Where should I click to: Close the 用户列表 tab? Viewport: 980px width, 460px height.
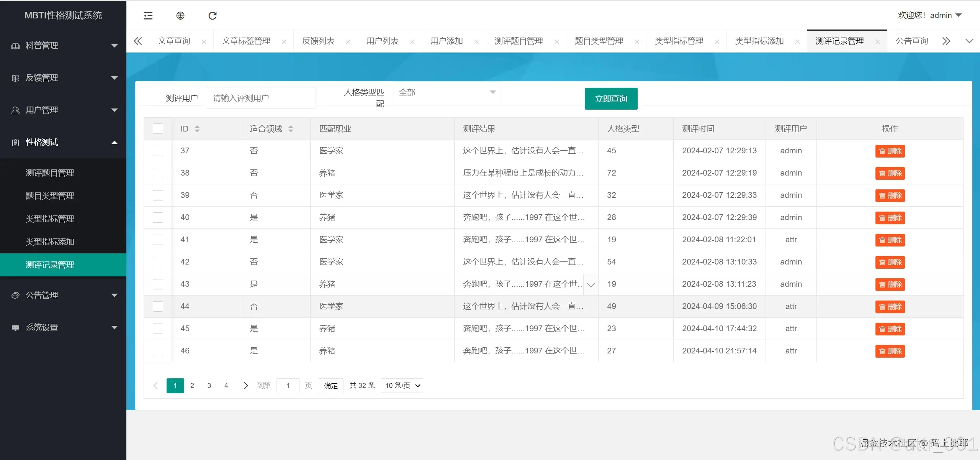[x=412, y=42]
